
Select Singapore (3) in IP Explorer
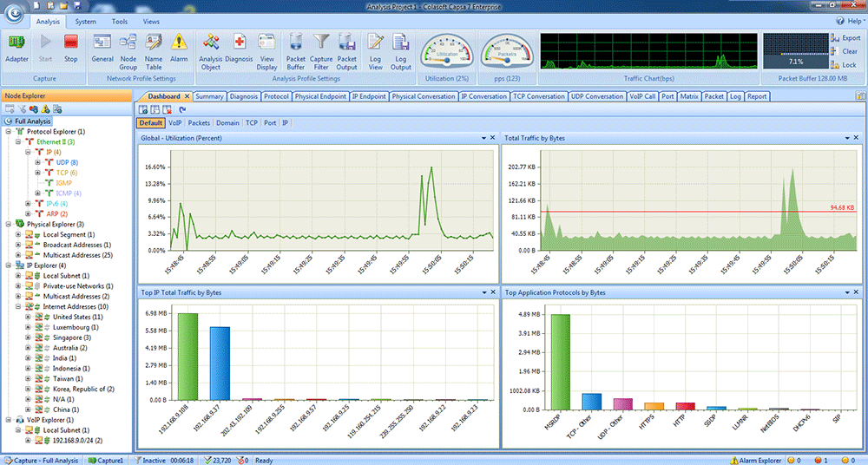(72, 337)
